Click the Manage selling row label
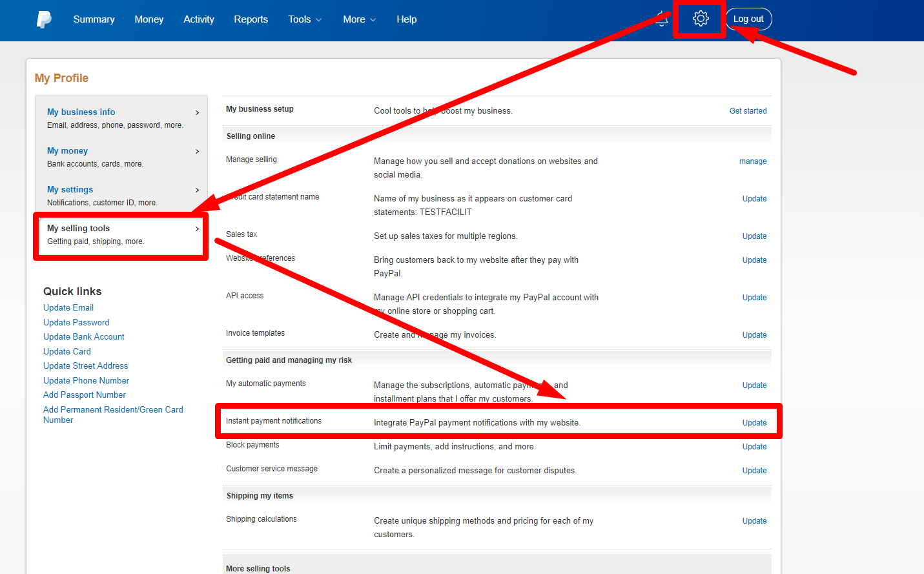924x574 pixels. [251, 159]
